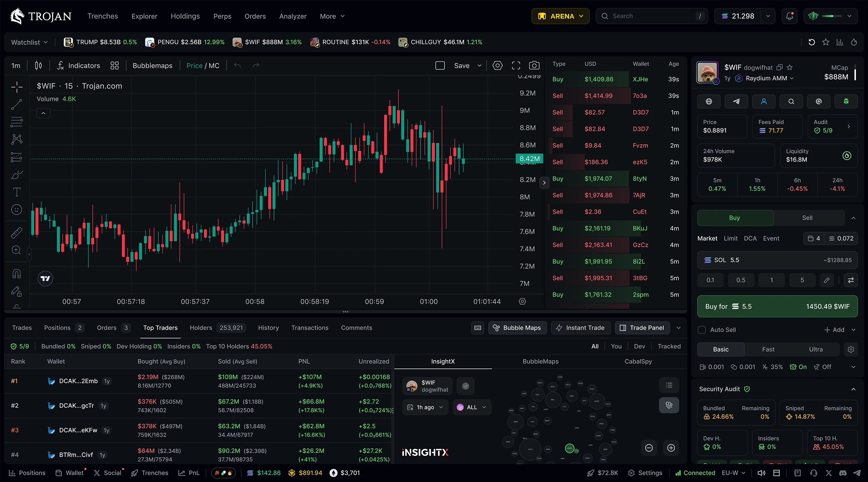Screen dimensions: 868x482
Task: Select the Text tool on the chart toolbar
Action: pos(16,192)
